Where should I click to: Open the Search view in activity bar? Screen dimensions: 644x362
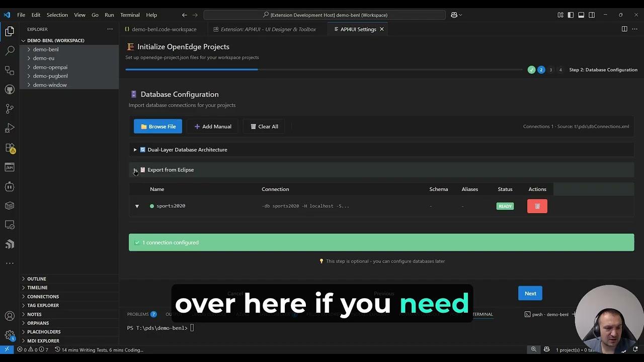[10, 51]
